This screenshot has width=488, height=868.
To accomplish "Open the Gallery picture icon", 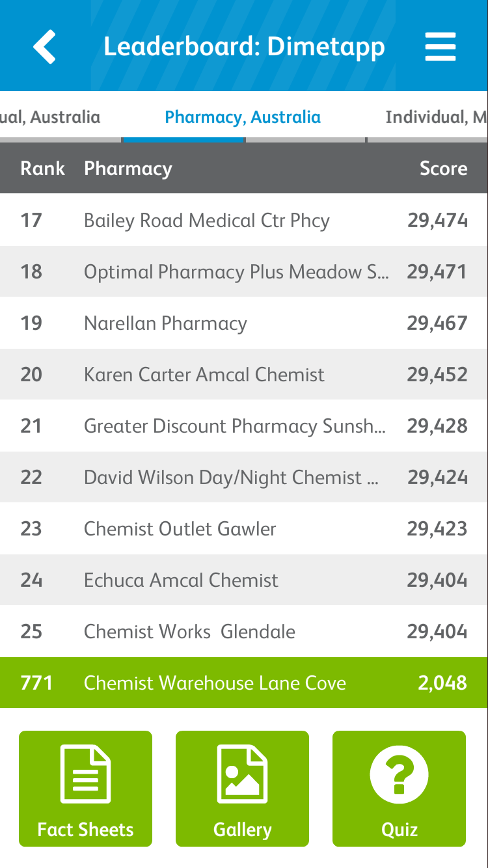I will (x=242, y=774).
